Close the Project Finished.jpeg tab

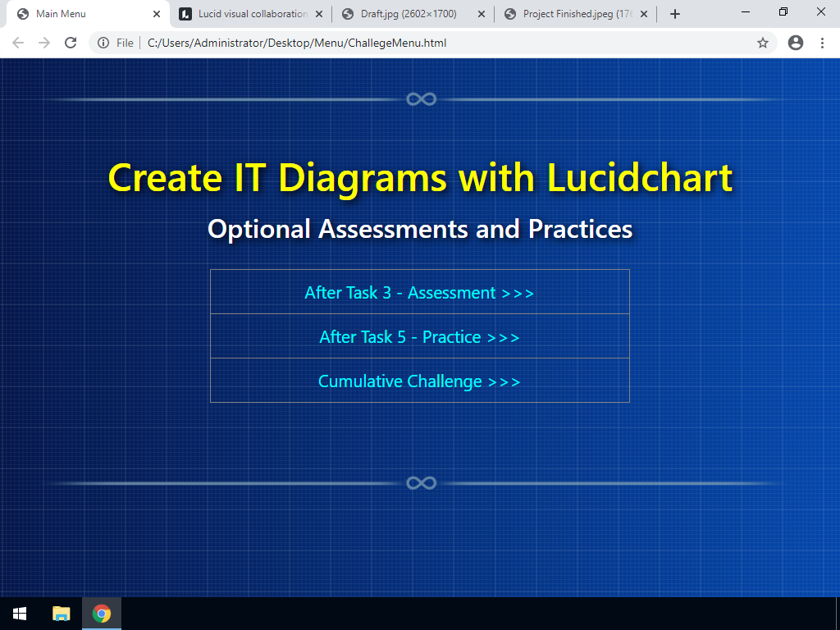coord(644,14)
